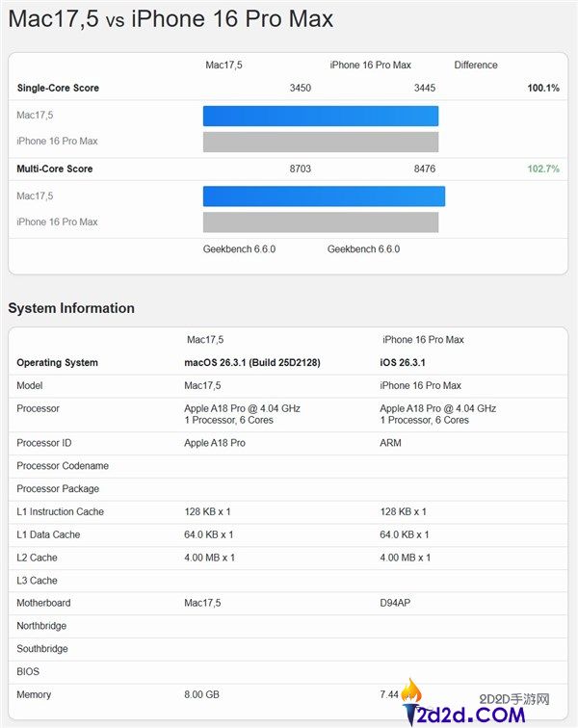Click the multi-core value 8703
The image size is (578, 728).
[x=301, y=169]
